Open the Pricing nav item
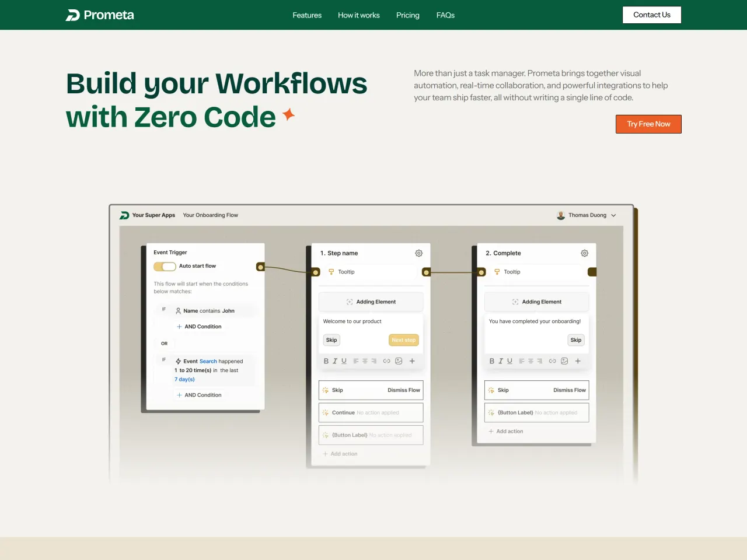 pyautogui.click(x=408, y=15)
